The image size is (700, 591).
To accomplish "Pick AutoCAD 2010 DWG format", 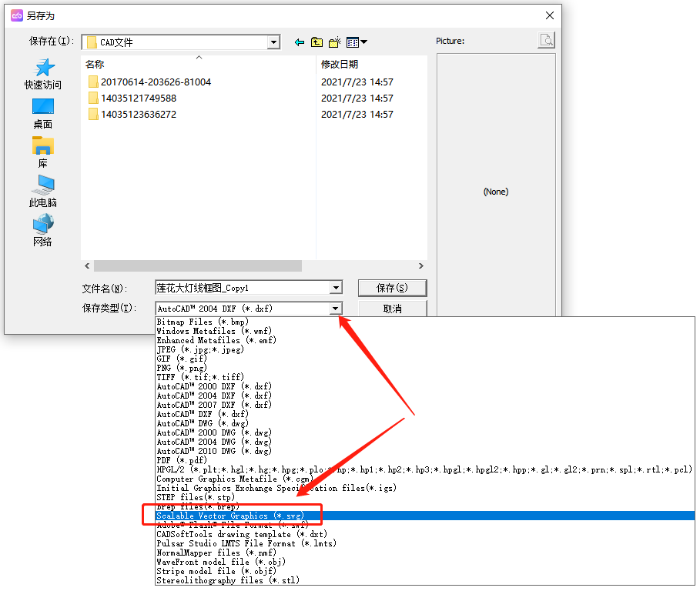I will 214,451.
